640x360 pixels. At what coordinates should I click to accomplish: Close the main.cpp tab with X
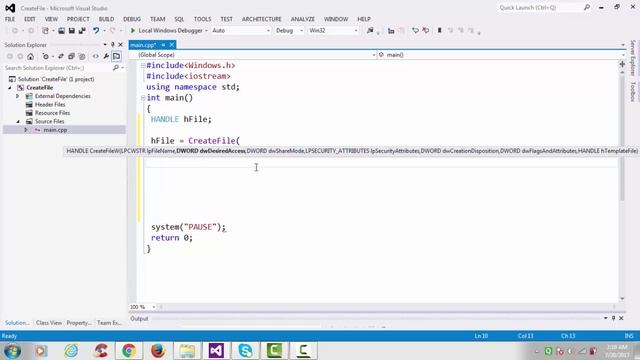[x=172, y=45]
